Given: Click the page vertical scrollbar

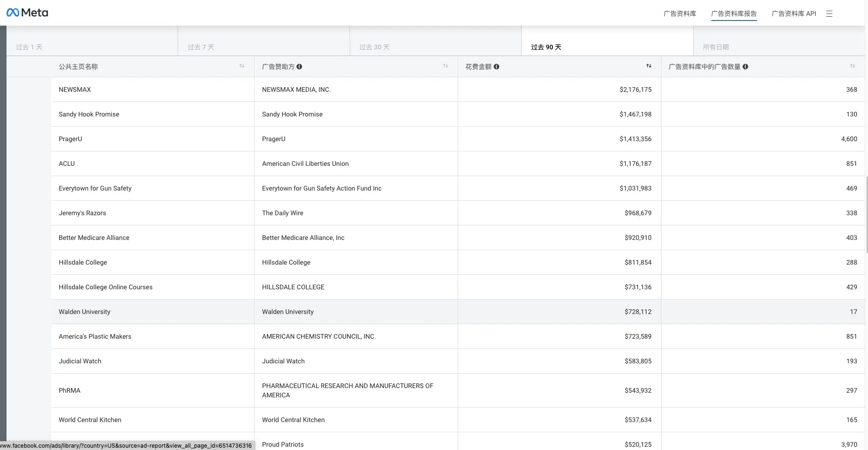Looking at the screenshot, I should 867,214.
